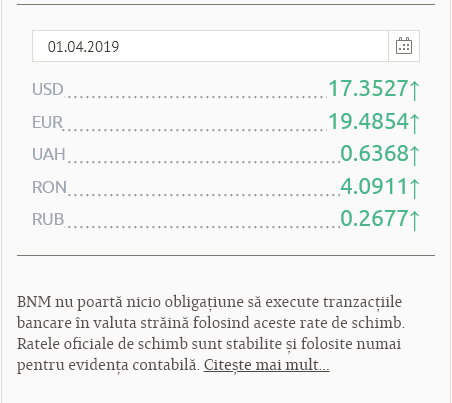Click the up arrow beside the EUR rate
The image size is (452, 403).
[414, 123]
